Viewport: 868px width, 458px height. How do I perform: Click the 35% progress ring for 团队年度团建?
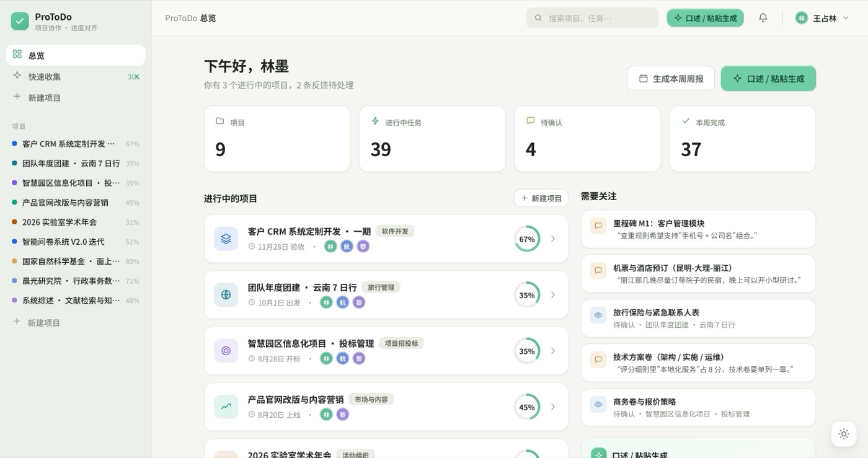527,295
